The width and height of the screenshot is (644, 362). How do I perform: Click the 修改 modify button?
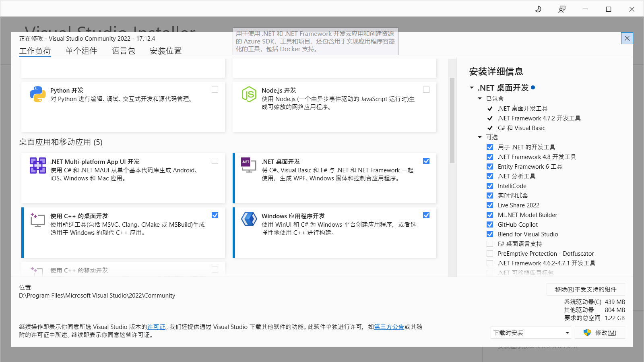(600, 333)
